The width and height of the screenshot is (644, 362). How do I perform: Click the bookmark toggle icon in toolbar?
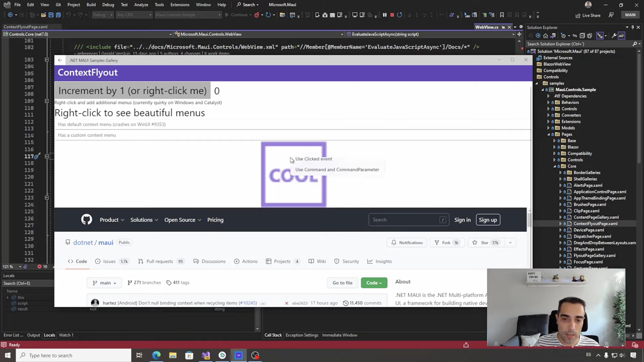[502, 15]
